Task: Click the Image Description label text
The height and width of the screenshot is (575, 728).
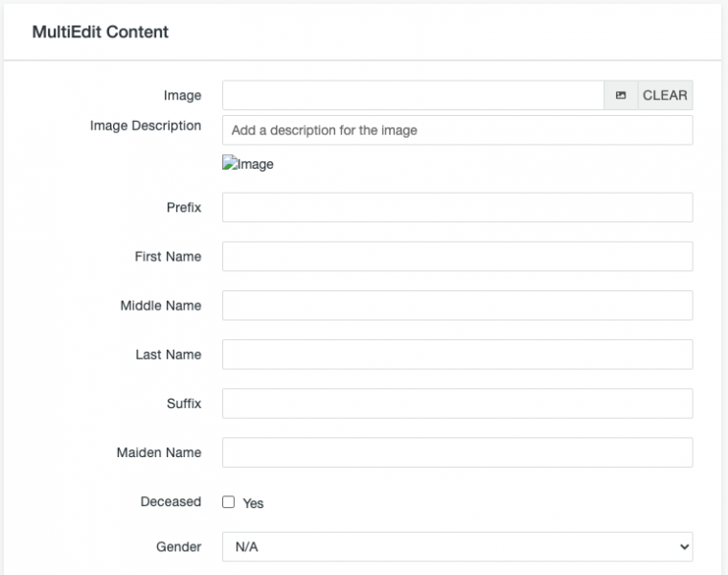Action: tap(146, 126)
